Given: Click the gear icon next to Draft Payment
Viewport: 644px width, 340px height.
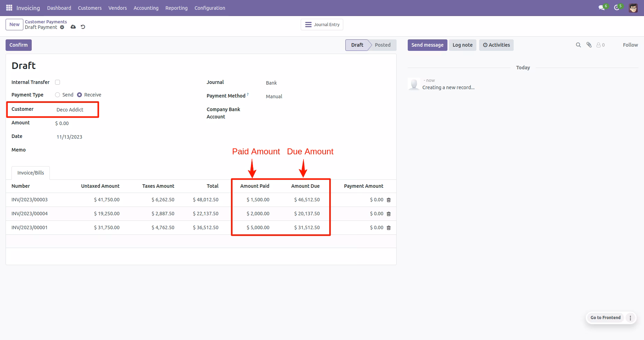Looking at the screenshot, I should tap(62, 27).
